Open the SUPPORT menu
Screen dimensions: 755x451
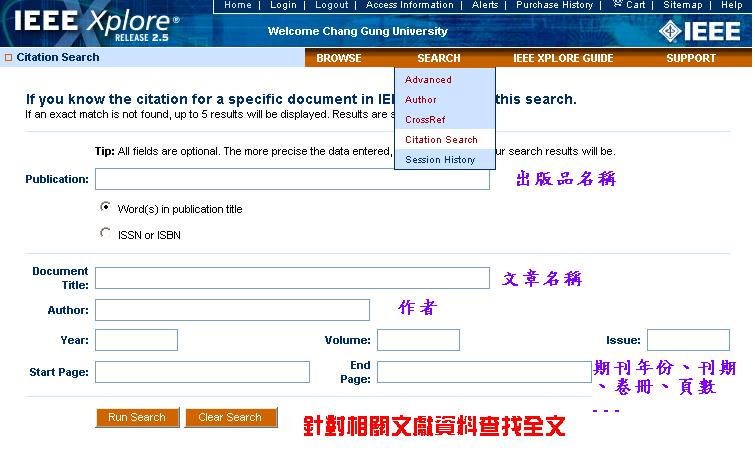tap(691, 58)
